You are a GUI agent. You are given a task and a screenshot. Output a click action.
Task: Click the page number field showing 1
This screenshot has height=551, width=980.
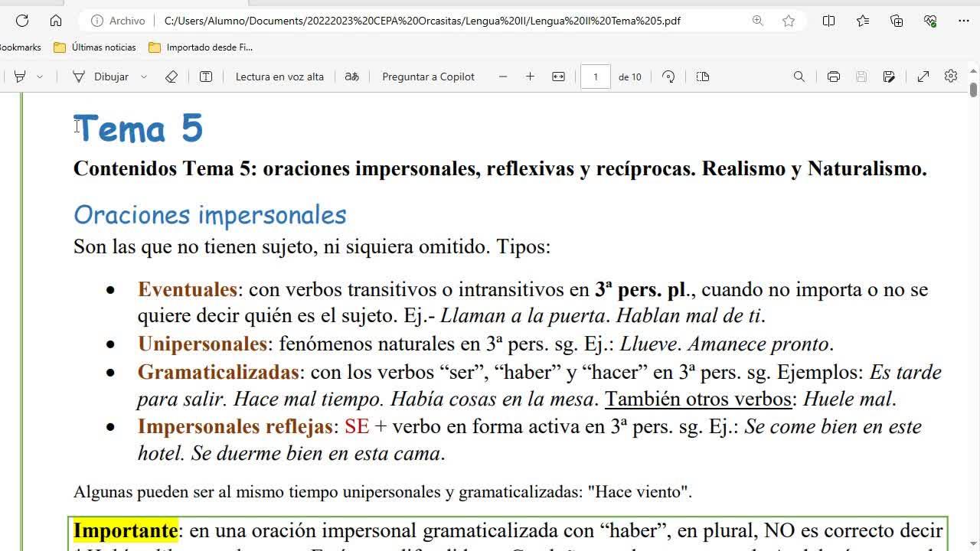[x=596, y=77]
